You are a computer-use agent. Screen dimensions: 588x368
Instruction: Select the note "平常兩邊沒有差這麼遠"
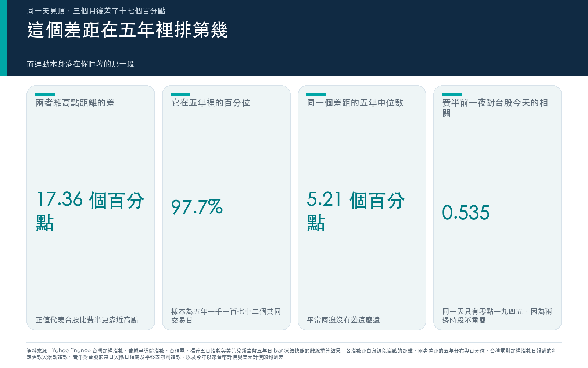click(343, 320)
